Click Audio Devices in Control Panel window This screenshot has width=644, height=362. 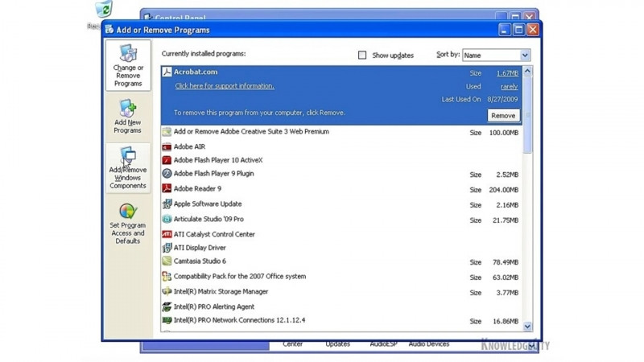(x=429, y=344)
